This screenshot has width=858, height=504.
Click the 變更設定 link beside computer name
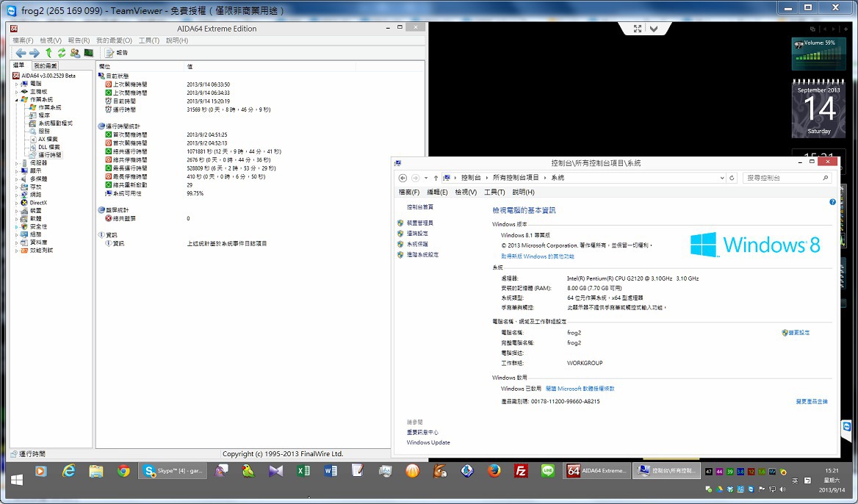tap(799, 333)
